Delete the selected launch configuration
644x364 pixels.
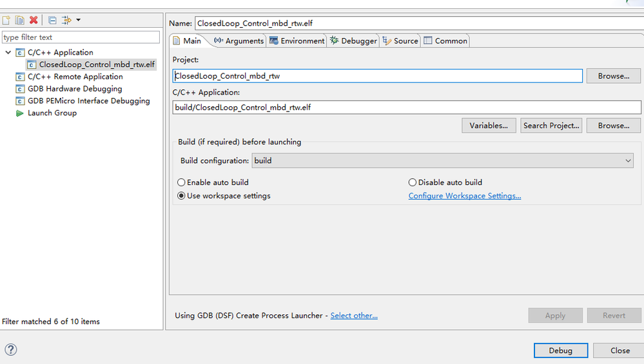(x=34, y=21)
